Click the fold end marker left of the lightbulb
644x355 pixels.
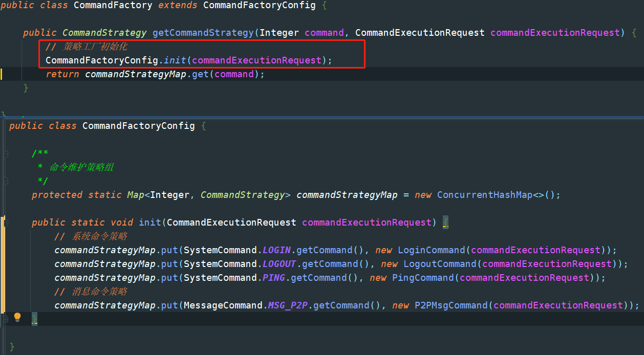(6, 319)
